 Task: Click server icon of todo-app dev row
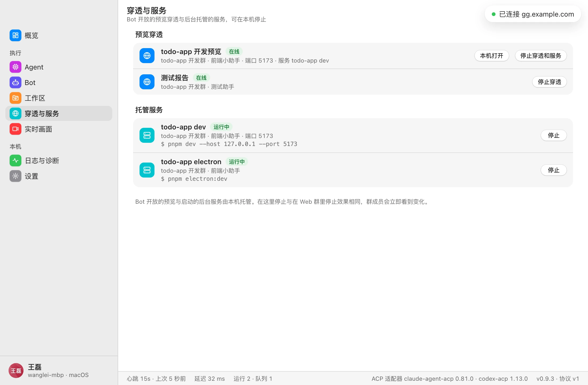click(147, 135)
